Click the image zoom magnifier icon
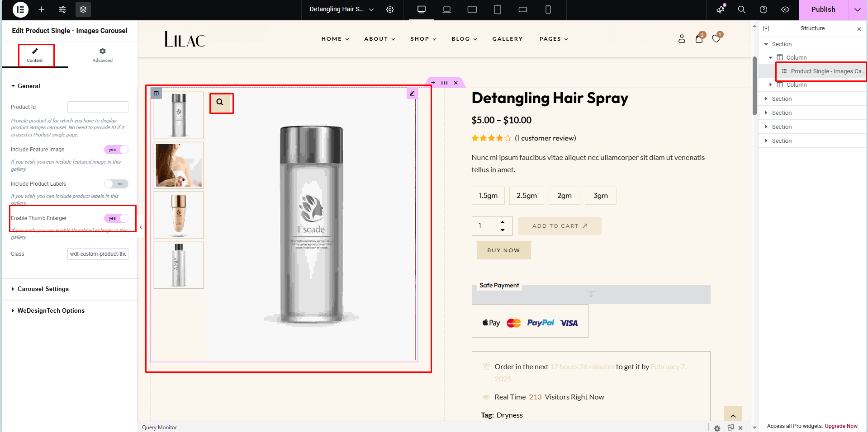Image resolution: width=868 pixels, height=432 pixels. (x=220, y=102)
